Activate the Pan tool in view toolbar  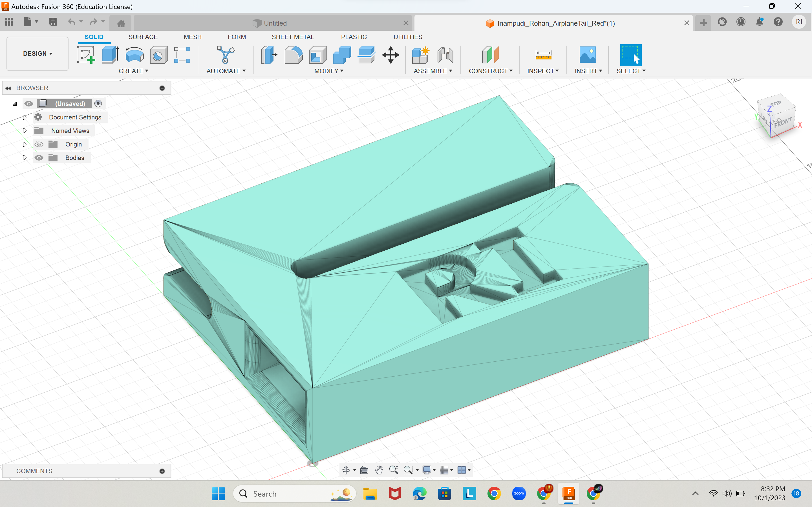tap(379, 470)
